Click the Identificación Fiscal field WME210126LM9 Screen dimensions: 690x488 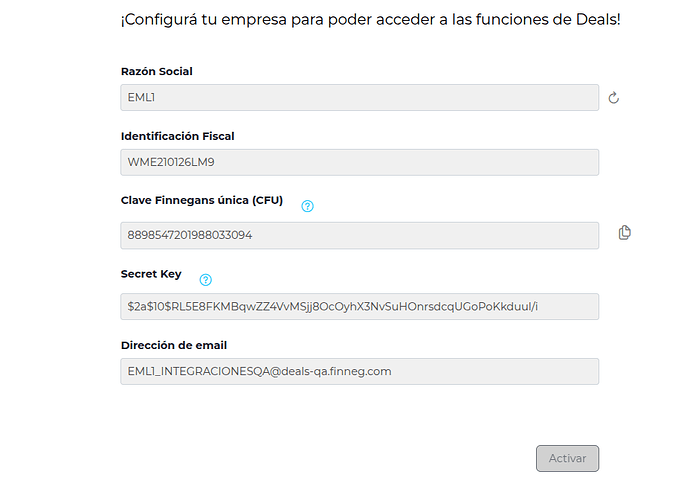tap(358, 162)
